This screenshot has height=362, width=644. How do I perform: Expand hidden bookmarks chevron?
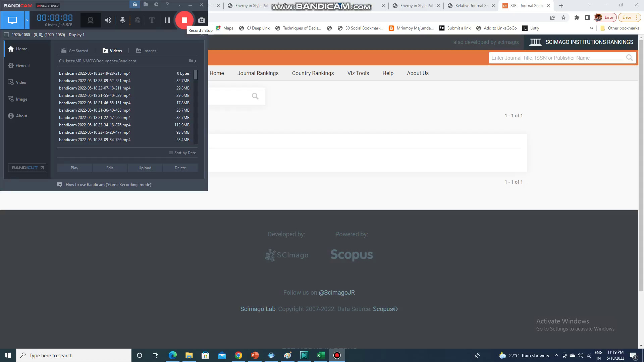pyautogui.click(x=591, y=28)
